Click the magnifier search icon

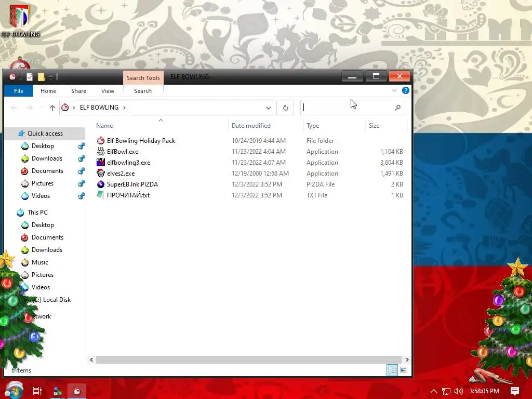pos(397,108)
